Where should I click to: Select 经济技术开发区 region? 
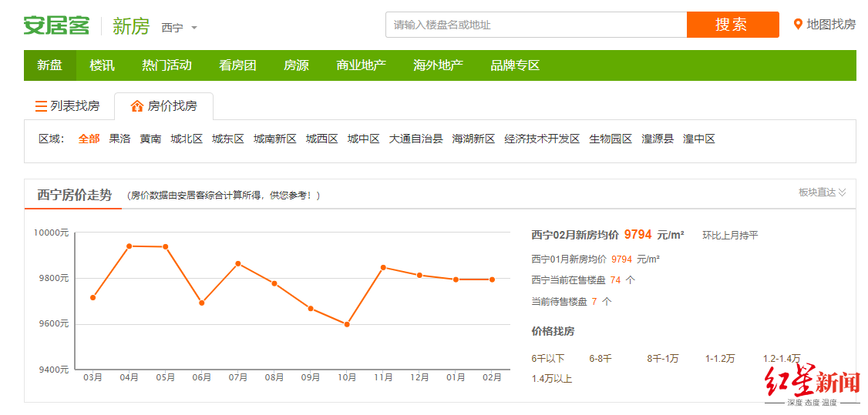(542, 139)
